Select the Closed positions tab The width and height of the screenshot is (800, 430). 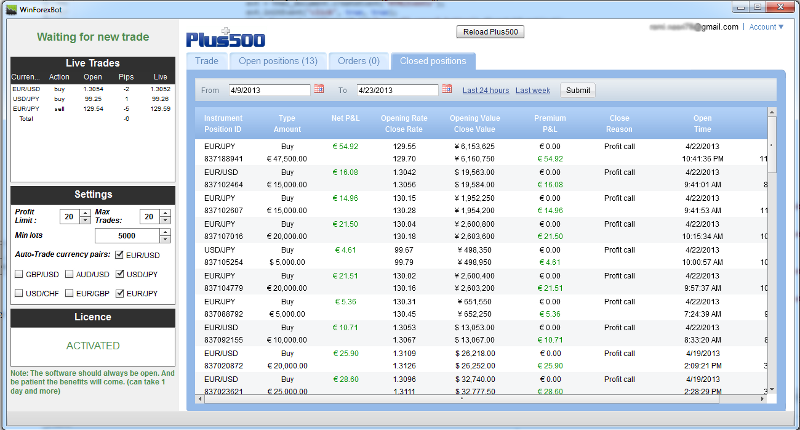point(433,61)
